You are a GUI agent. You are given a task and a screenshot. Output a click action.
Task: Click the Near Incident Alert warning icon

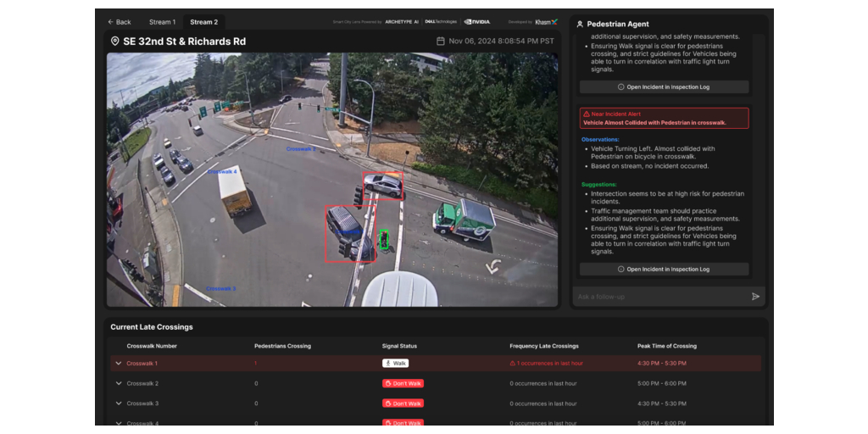point(586,114)
